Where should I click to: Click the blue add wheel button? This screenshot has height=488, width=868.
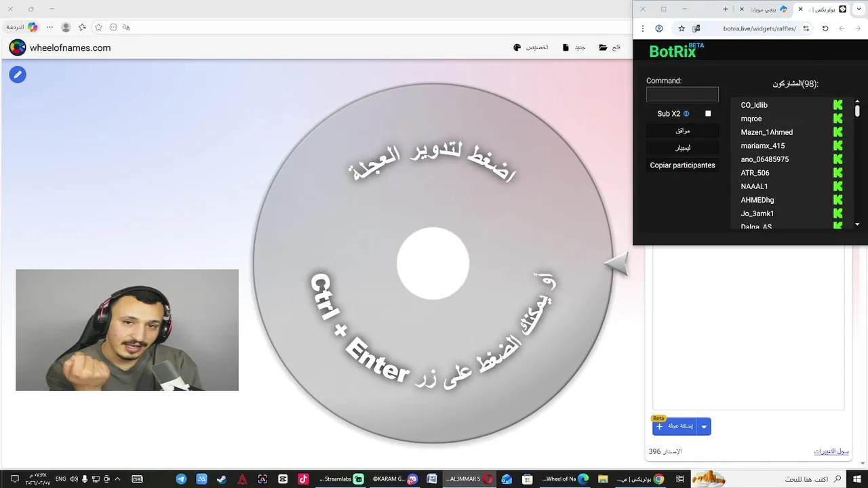tap(675, 426)
